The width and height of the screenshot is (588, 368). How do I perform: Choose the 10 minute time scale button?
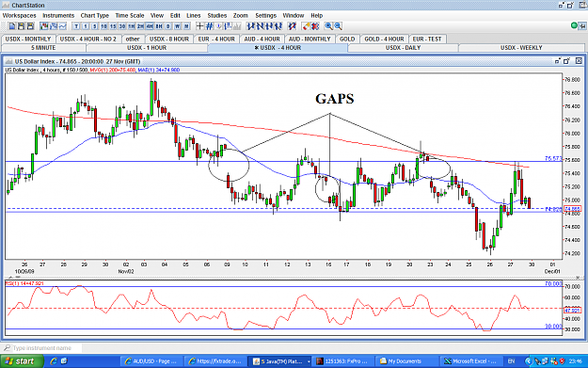click(x=103, y=26)
